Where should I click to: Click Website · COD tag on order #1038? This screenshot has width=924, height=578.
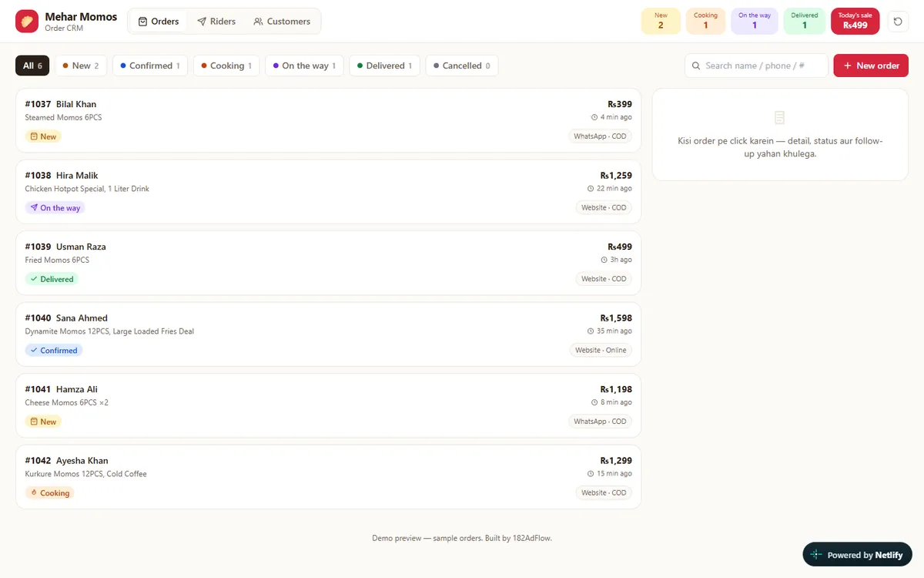tap(604, 208)
